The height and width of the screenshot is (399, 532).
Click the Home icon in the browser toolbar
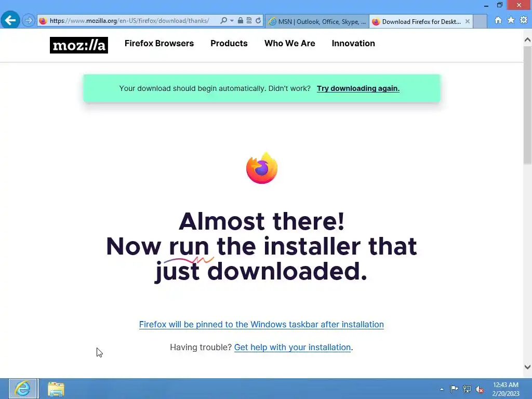498,20
